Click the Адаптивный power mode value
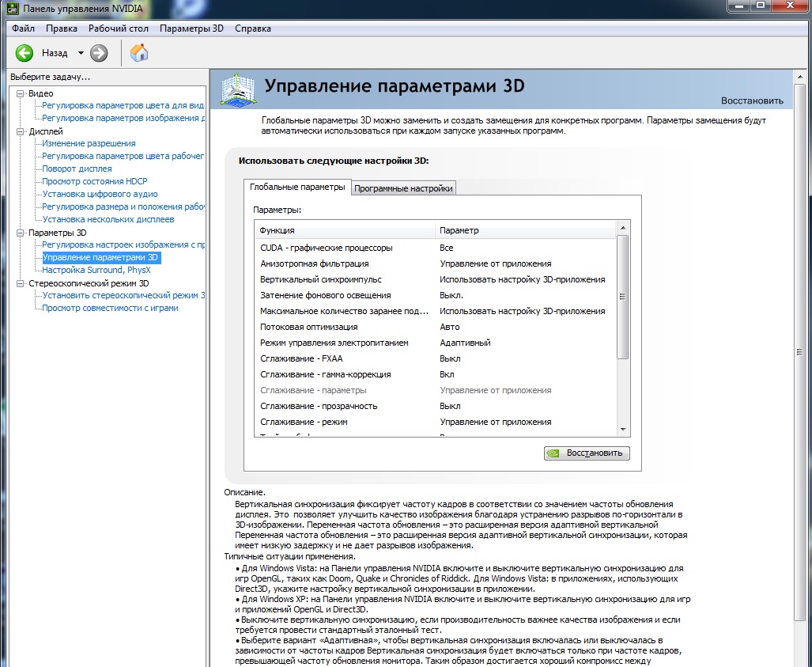This screenshot has width=812, height=667. [465, 343]
